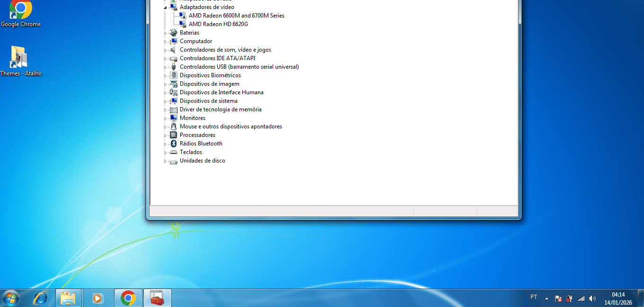Click the Dispositivos Biométricos fingerprint icon
Screen dimensions: 644x307
pyautogui.click(x=174, y=75)
